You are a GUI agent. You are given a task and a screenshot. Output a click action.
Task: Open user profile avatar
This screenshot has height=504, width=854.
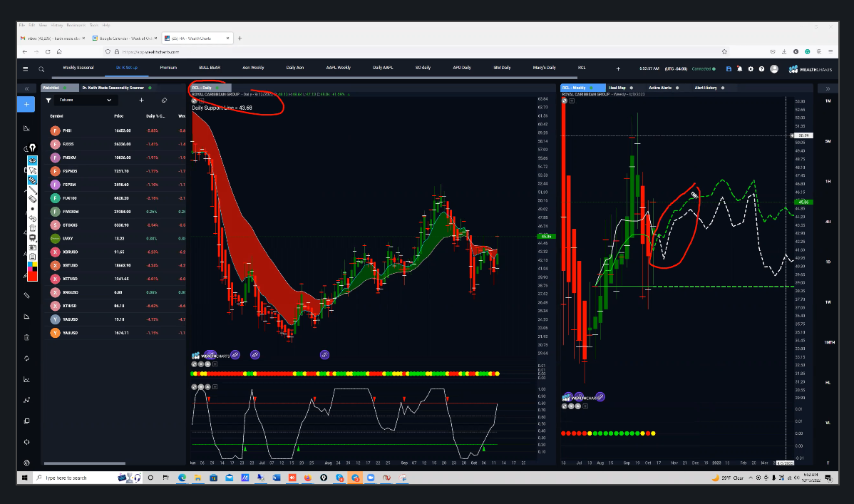click(774, 68)
